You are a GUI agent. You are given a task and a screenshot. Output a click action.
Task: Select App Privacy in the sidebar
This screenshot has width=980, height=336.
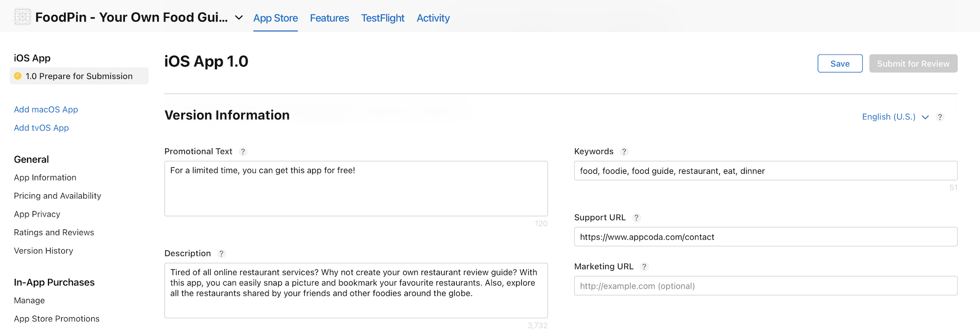coord(37,214)
